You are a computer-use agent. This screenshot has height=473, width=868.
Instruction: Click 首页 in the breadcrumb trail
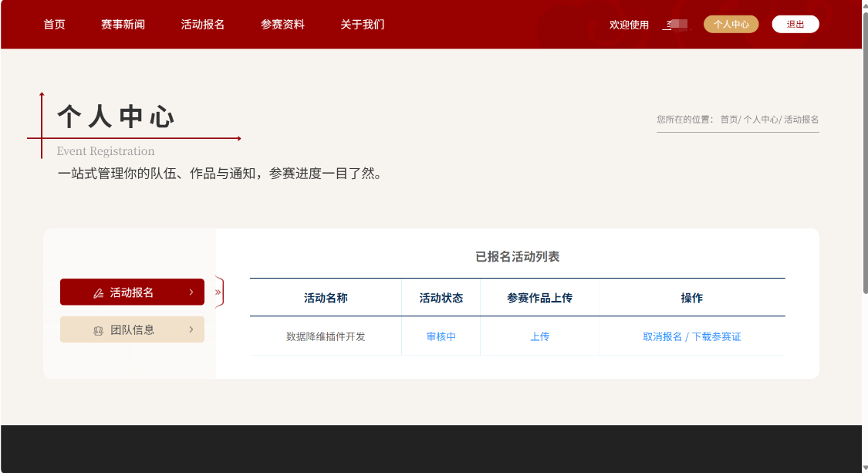728,120
